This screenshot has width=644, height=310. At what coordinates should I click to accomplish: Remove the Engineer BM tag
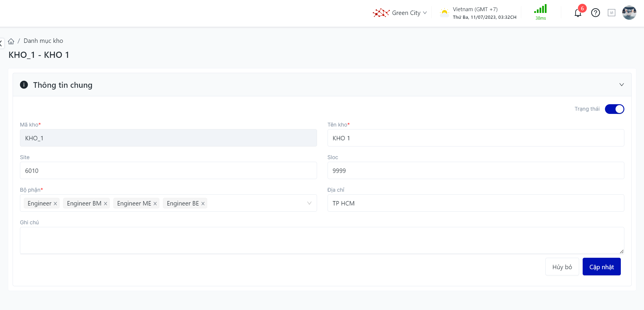coord(105,203)
